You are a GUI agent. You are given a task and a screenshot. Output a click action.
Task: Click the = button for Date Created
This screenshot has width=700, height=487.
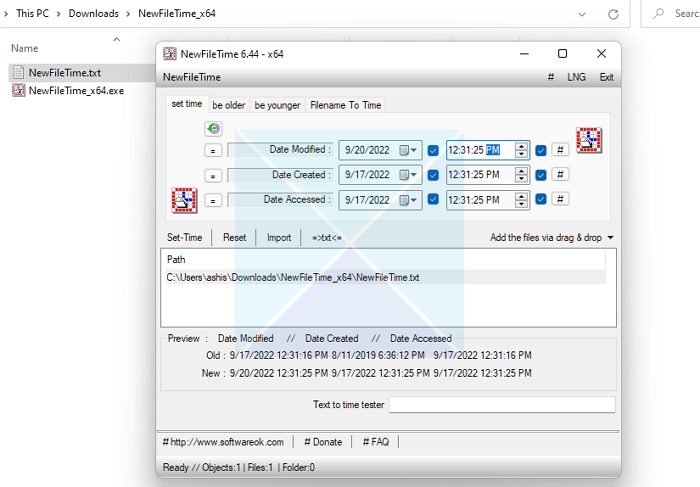[213, 175]
